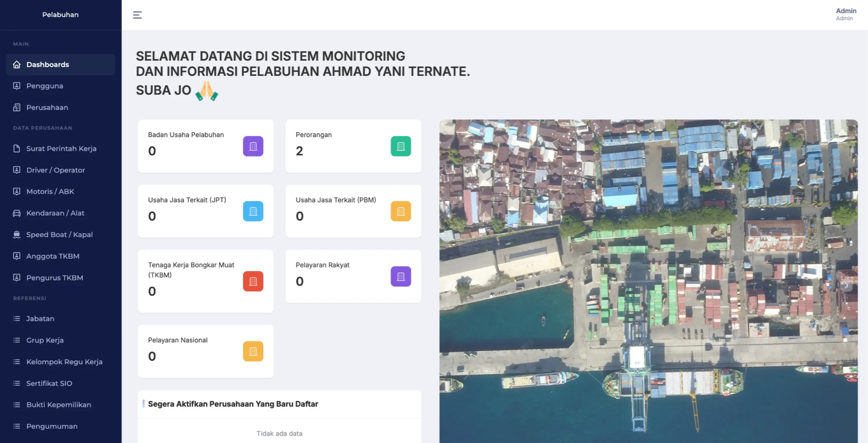Click the Kendaraan / Alat vehicle icon
This screenshot has height=443, width=868.
(x=17, y=213)
